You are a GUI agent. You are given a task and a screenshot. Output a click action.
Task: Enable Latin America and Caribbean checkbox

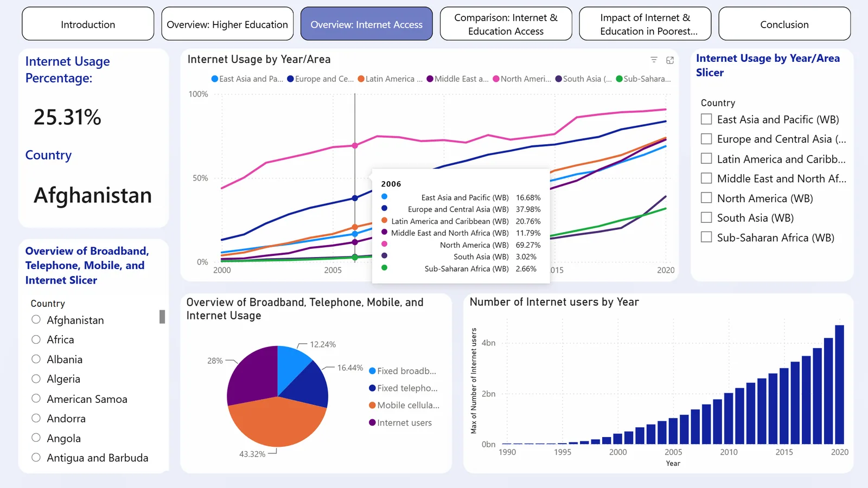click(706, 158)
